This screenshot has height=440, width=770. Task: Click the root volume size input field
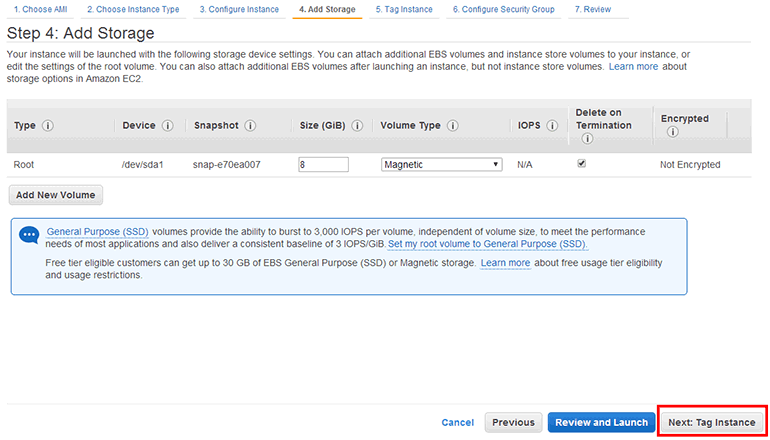click(323, 165)
